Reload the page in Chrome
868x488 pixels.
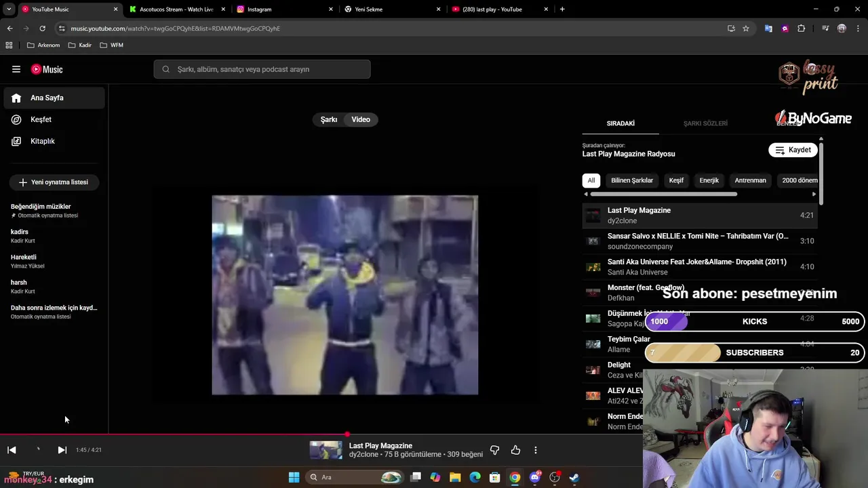[42, 28]
